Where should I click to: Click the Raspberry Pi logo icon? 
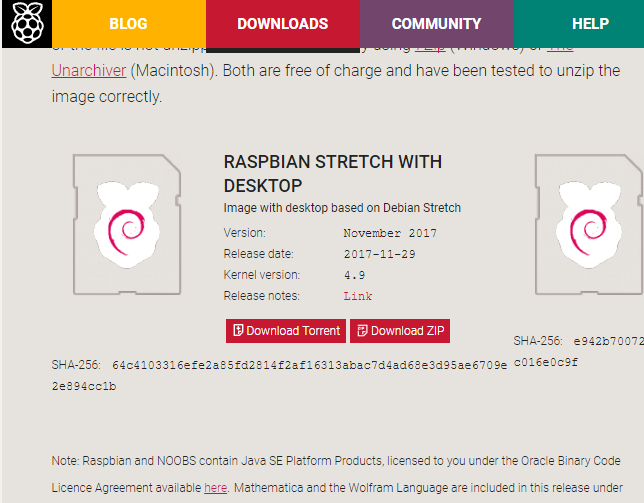pos(27,23)
